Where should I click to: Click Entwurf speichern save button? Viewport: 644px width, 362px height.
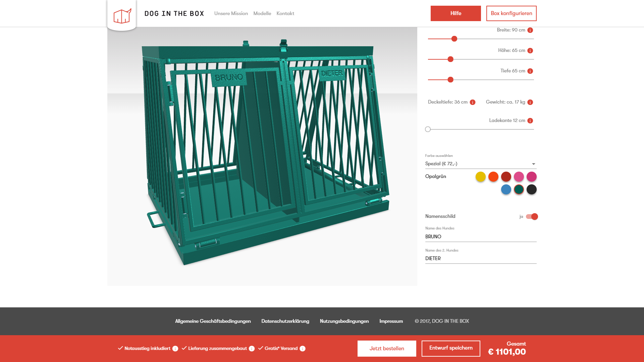tap(451, 348)
